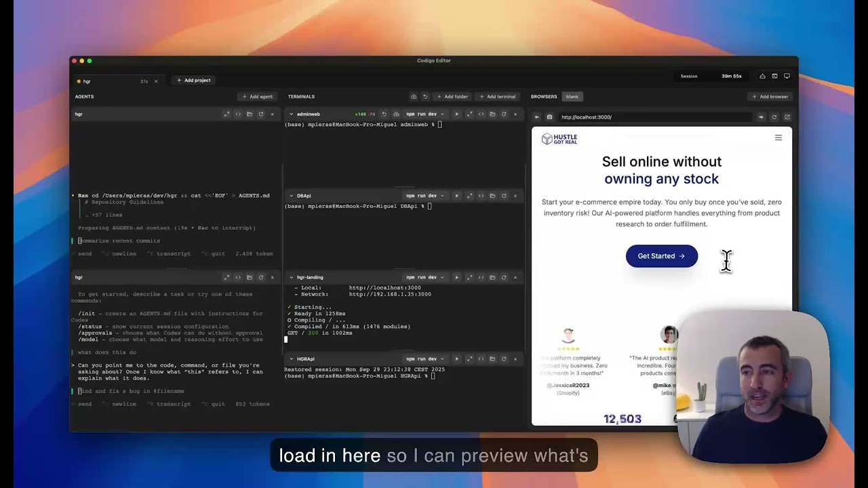Open DBApi npm run dev dropdown
868x488 pixels.
[x=425, y=196]
